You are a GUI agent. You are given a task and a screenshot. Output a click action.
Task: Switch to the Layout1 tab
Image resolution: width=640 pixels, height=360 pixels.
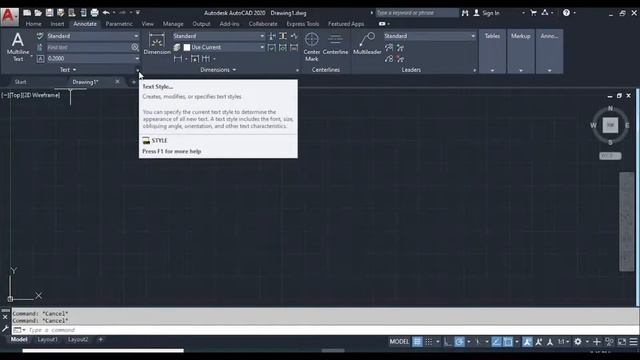click(x=47, y=340)
